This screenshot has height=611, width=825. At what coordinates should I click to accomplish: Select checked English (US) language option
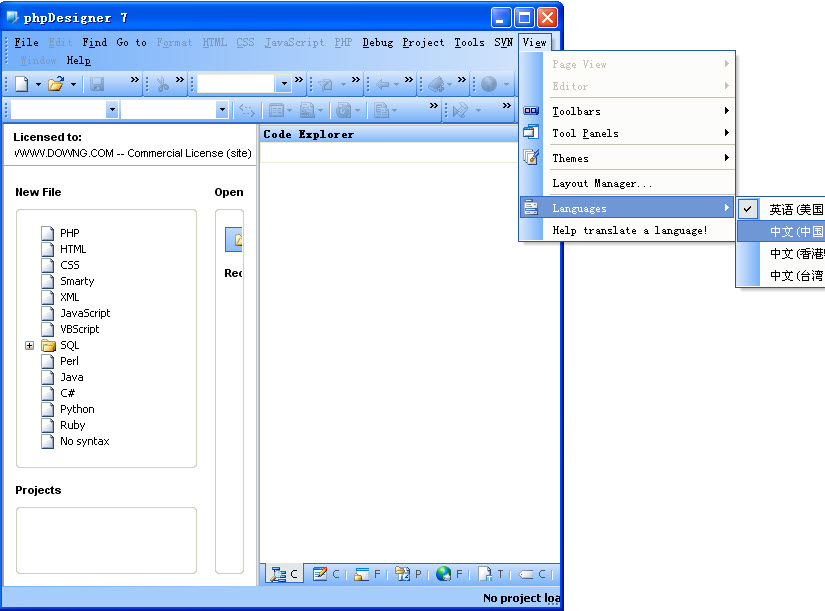coord(781,209)
